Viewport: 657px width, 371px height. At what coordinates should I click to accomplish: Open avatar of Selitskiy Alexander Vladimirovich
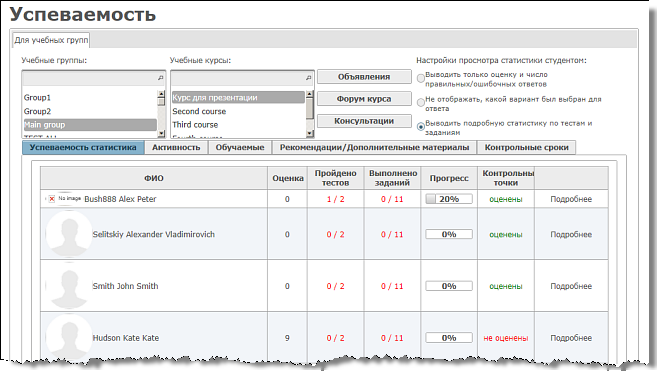tap(68, 234)
